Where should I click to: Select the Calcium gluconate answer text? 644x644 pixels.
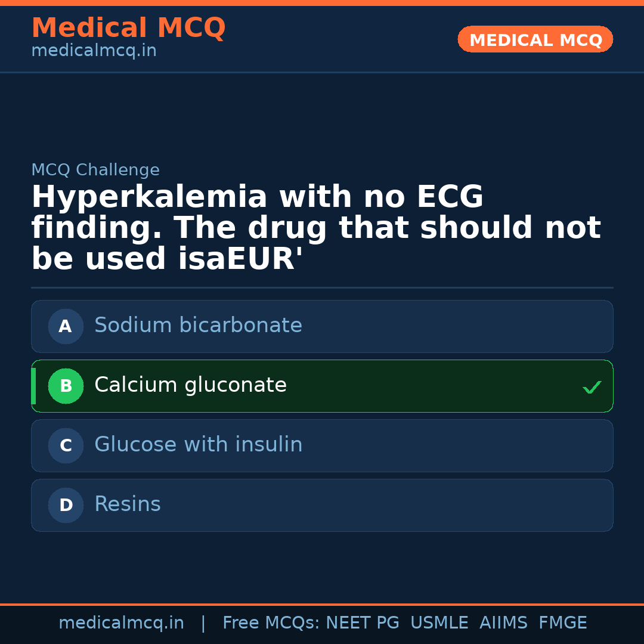(190, 385)
